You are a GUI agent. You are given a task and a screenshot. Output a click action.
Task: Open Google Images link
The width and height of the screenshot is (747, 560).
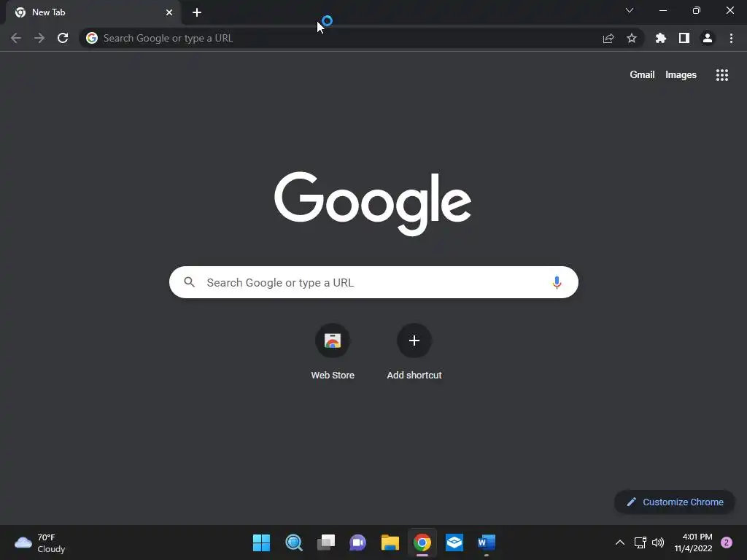pos(681,75)
